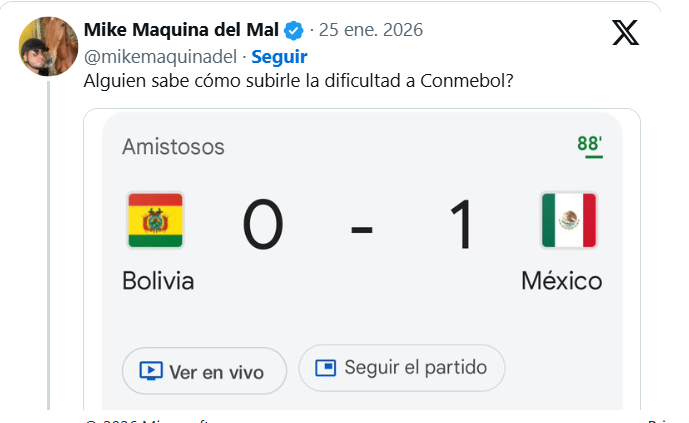Select the Amistosos competition label
The image size is (689, 423).
pyautogui.click(x=173, y=147)
